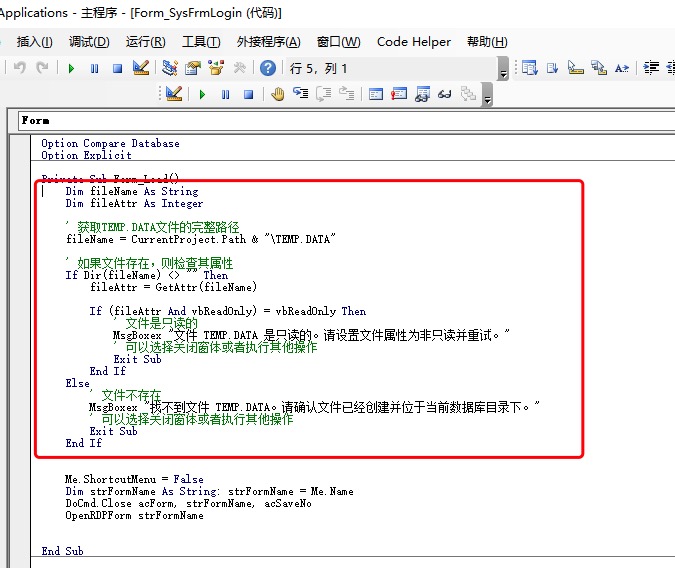Image resolution: width=675 pixels, height=568 pixels.
Task: Click the 行 5, 列 1 position indicator
Action: (x=318, y=68)
